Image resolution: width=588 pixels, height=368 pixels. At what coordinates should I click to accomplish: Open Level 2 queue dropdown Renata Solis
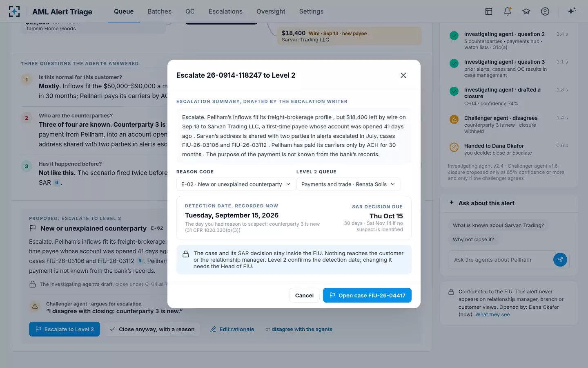(x=348, y=184)
